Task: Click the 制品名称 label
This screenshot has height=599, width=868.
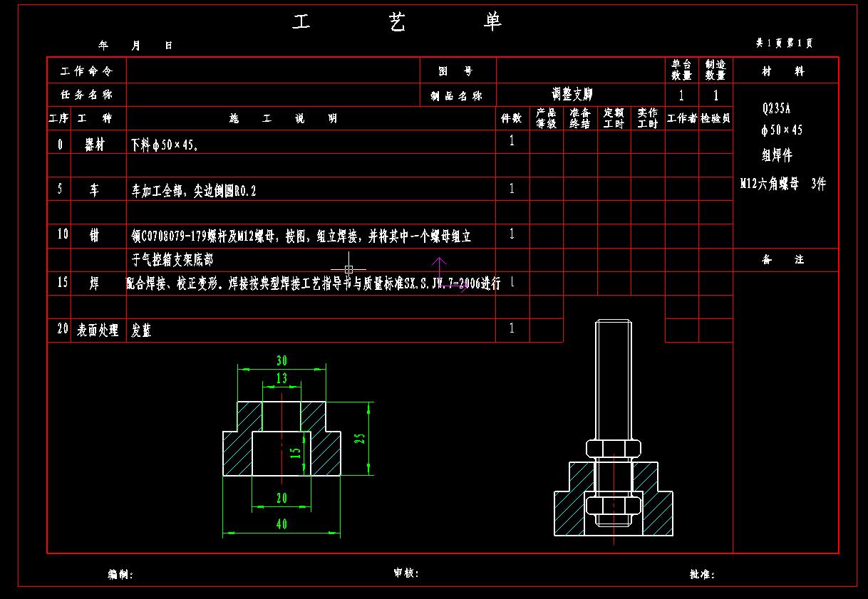Action: (456, 95)
